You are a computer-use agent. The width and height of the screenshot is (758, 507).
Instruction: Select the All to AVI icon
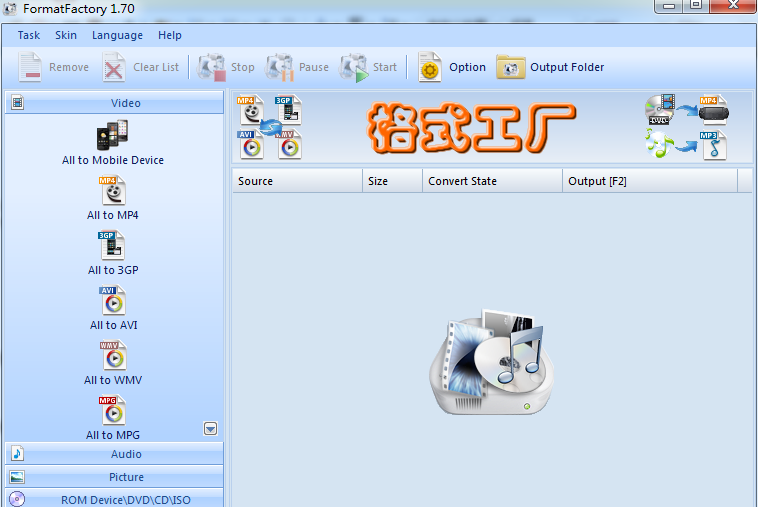113,301
